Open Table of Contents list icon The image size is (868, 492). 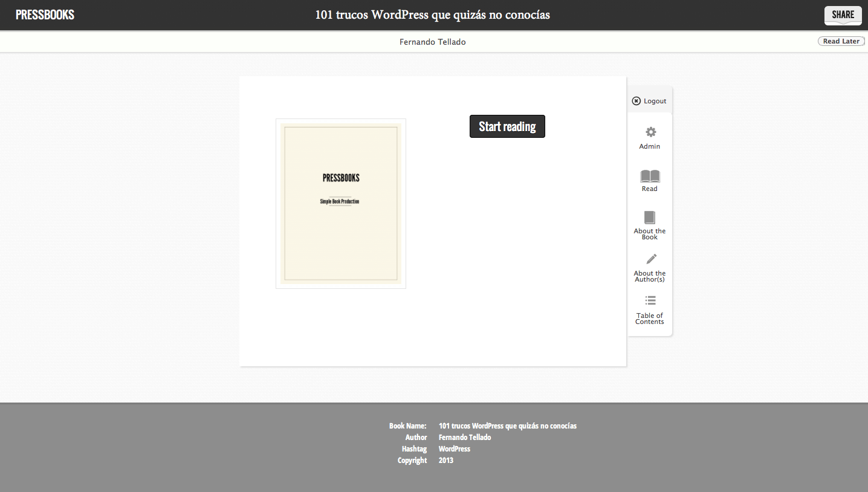coord(650,300)
